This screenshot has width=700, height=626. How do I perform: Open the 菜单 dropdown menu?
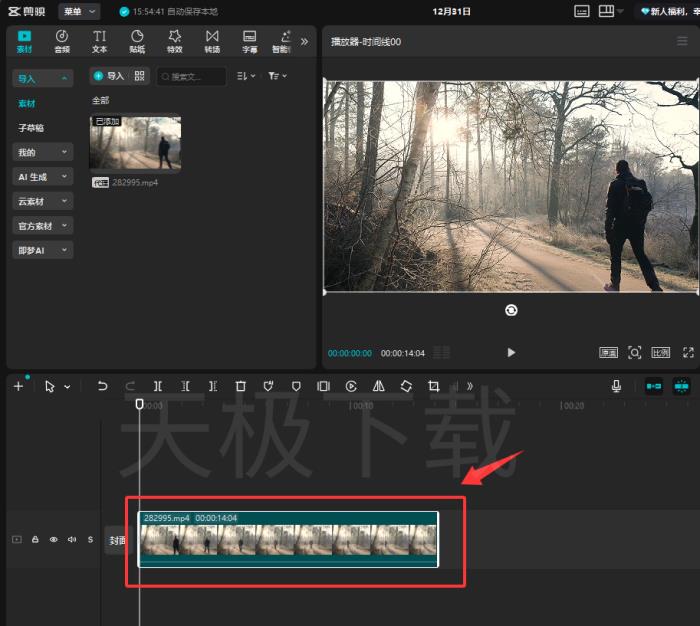tap(79, 11)
